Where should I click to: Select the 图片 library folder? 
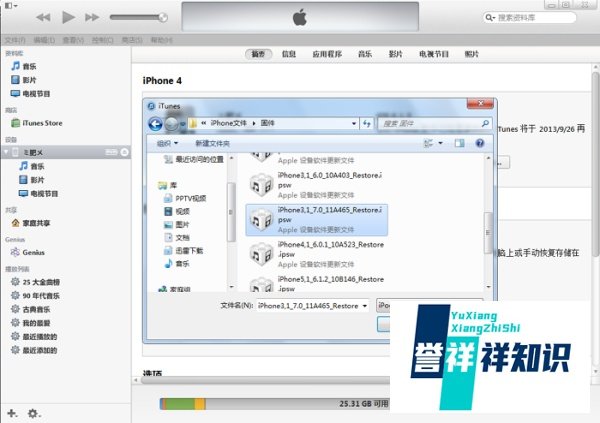click(177, 224)
